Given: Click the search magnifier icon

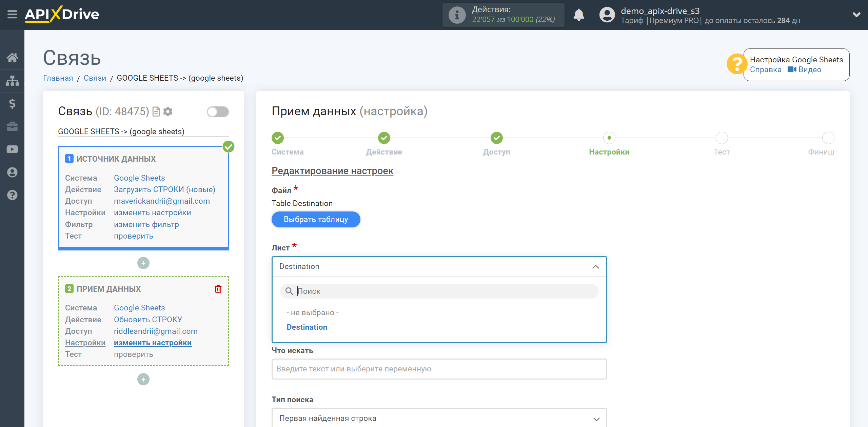Looking at the screenshot, I should point(289,291).
